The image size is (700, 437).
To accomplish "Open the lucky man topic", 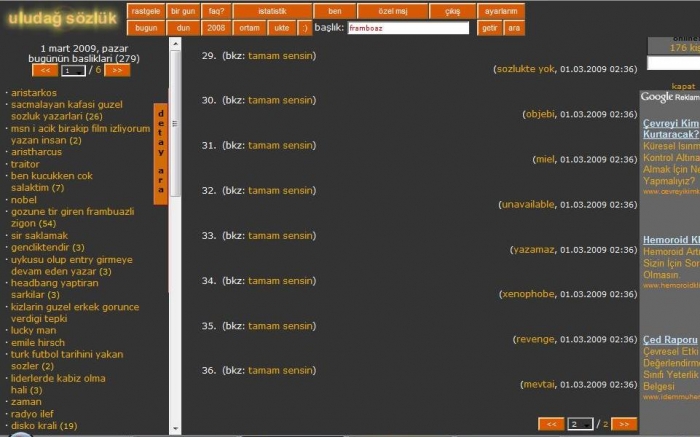I will 33,330.
